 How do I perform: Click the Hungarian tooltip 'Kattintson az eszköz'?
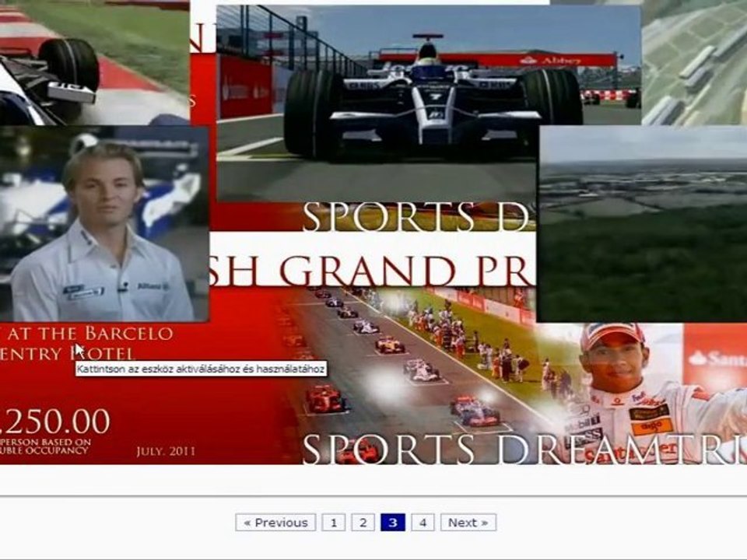pos(201,369)
